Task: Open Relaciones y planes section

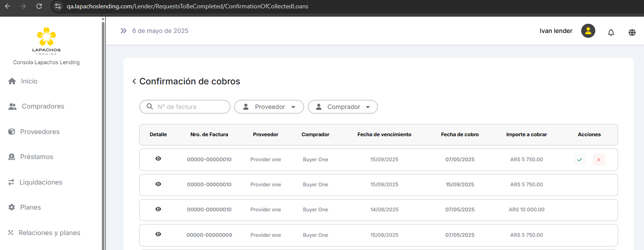Action: click(x=49, y=233)
